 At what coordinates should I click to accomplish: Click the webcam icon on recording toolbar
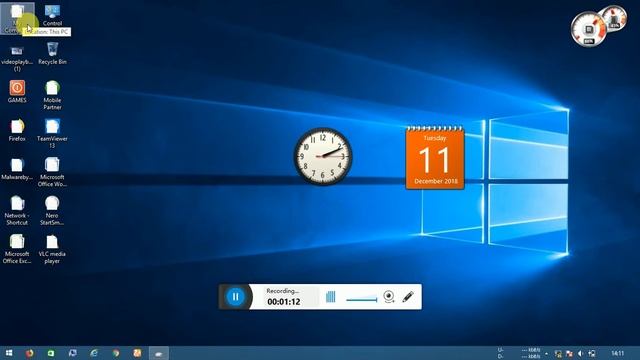[389, 297]
